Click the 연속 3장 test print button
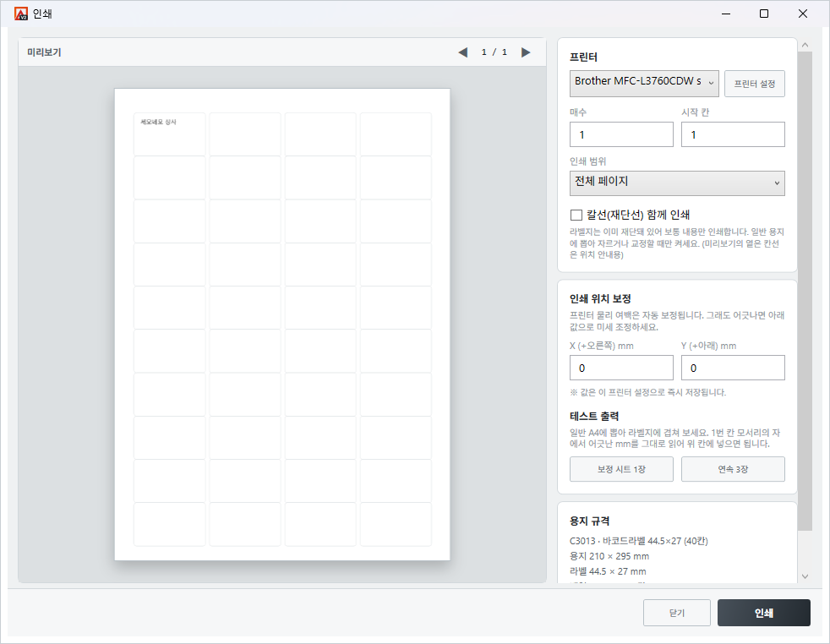 733,469
